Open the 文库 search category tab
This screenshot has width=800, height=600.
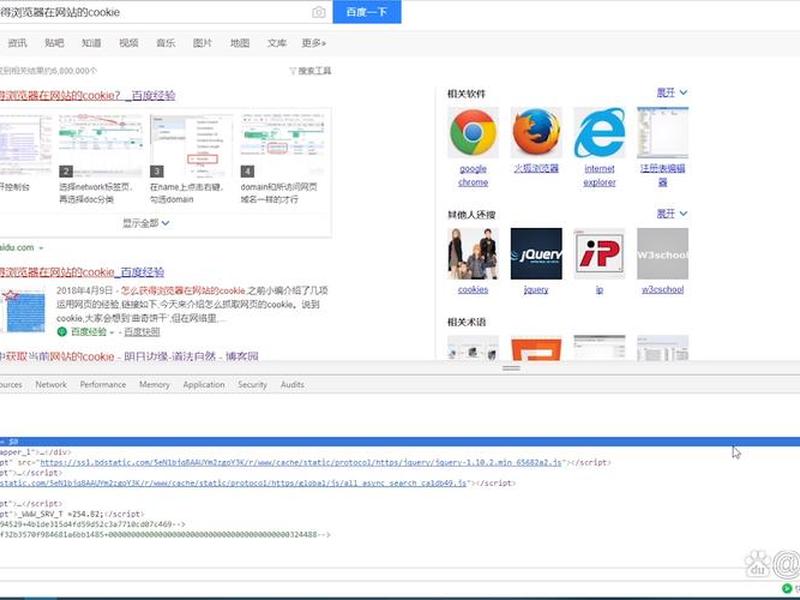coord(277,43)
